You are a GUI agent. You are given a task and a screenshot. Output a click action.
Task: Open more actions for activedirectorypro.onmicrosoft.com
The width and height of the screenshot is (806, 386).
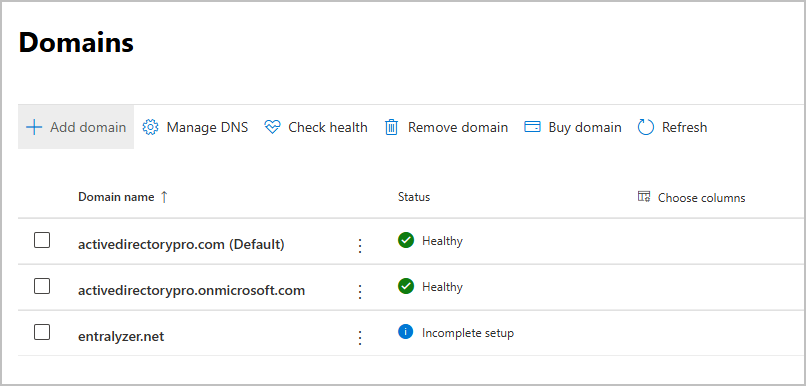coord(360,292)
